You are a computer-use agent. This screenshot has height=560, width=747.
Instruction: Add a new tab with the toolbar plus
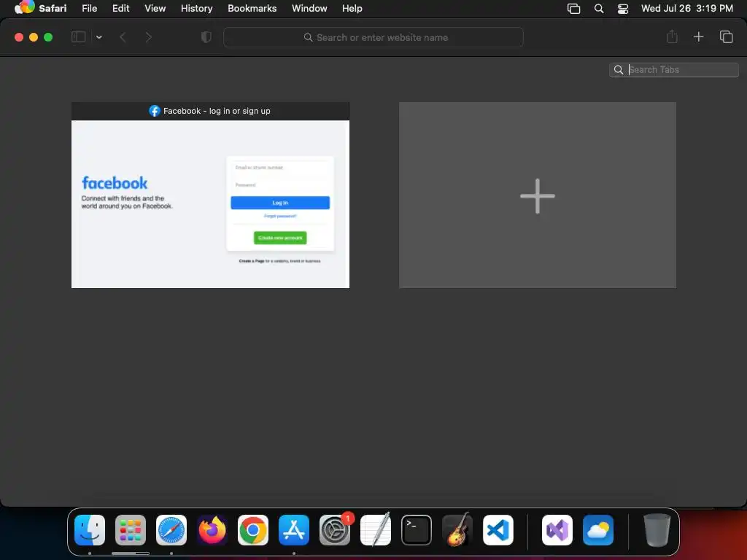click(x=698, y=36)
